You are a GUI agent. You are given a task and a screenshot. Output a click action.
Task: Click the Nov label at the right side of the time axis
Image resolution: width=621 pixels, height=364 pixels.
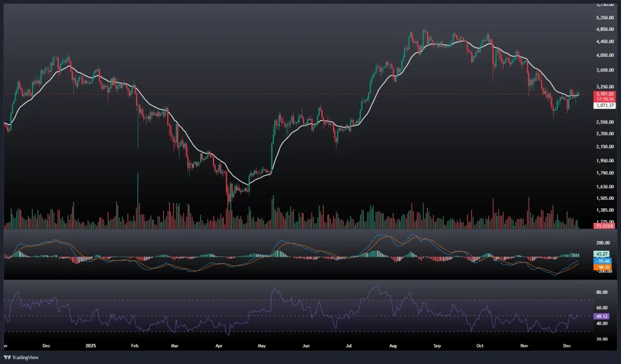click(x=525, y=345)
